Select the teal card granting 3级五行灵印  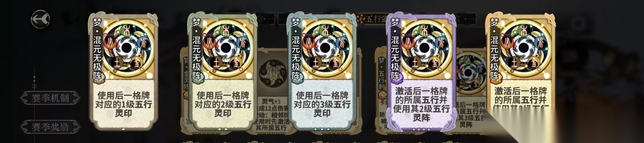point(322,71)
